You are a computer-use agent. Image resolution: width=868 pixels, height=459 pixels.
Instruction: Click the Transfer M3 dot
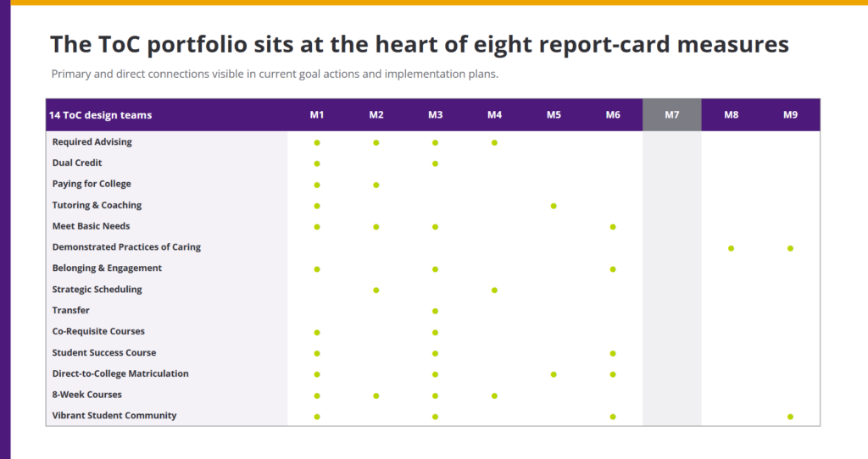point(435,312)
